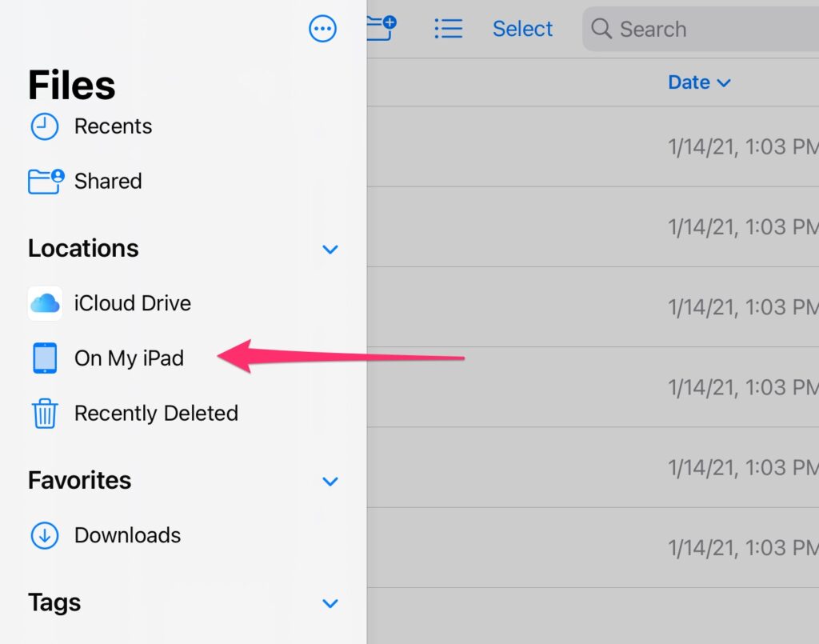Click the iCloud Drive cloud icon
Screen dimensions: 819x644
point(45,303)
